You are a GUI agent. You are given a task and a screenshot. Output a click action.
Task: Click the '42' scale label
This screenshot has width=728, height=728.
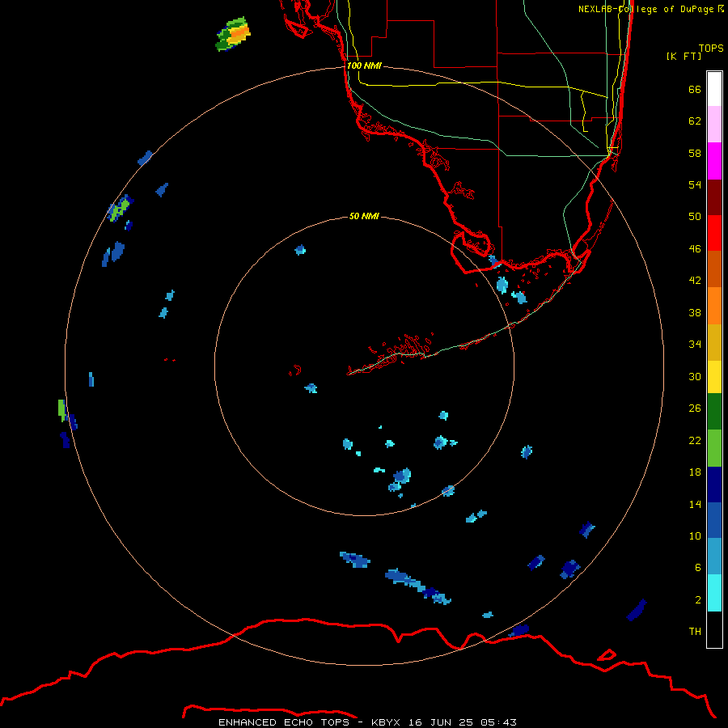pyautogui.click(x=695, y=281)
